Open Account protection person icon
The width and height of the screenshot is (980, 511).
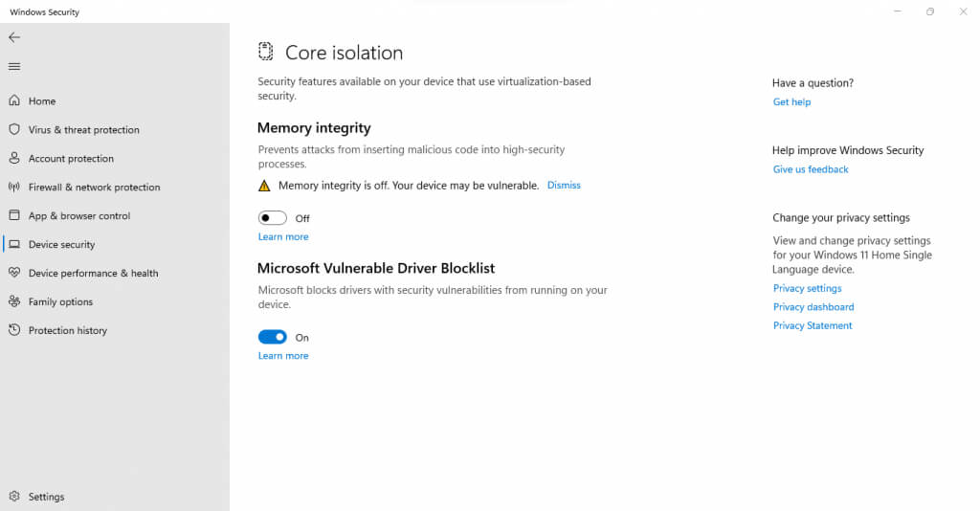14,158
